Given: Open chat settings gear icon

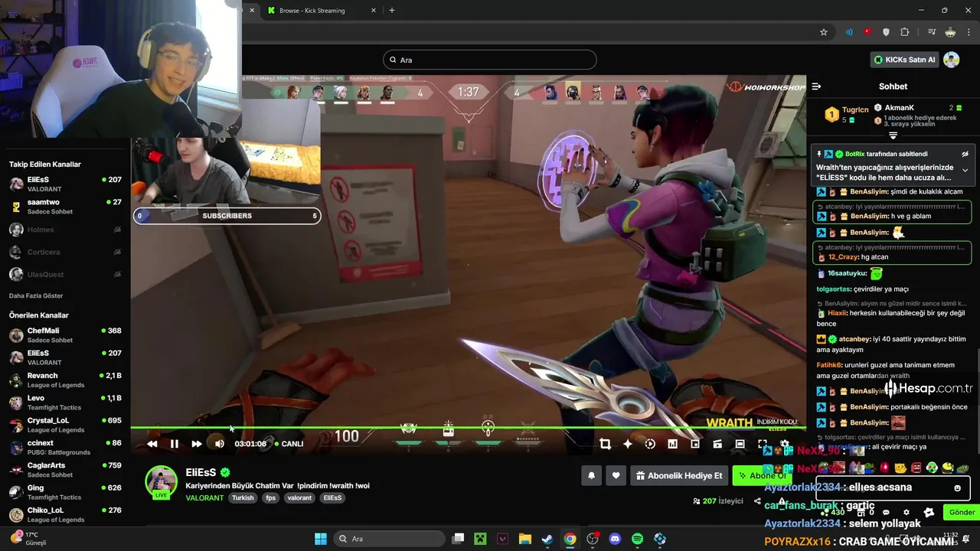Looking at the screenshot, I should (x=906, y=513).
